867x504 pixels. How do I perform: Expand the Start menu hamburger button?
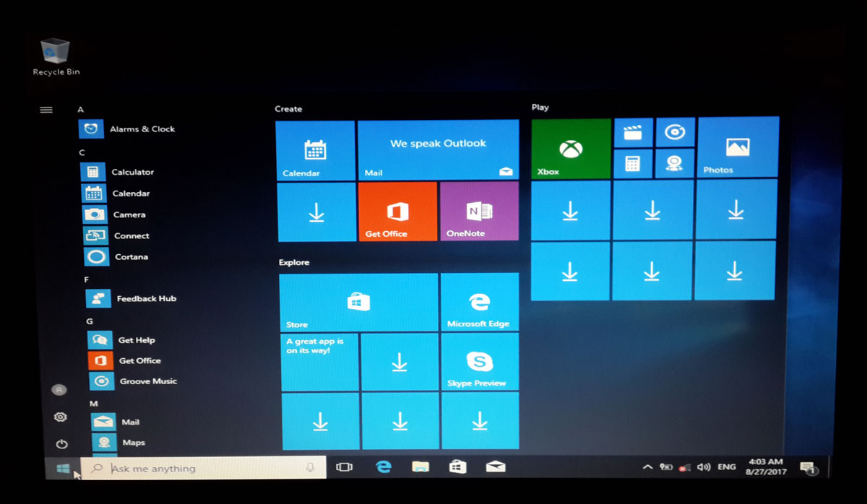[x=46, y=110]
